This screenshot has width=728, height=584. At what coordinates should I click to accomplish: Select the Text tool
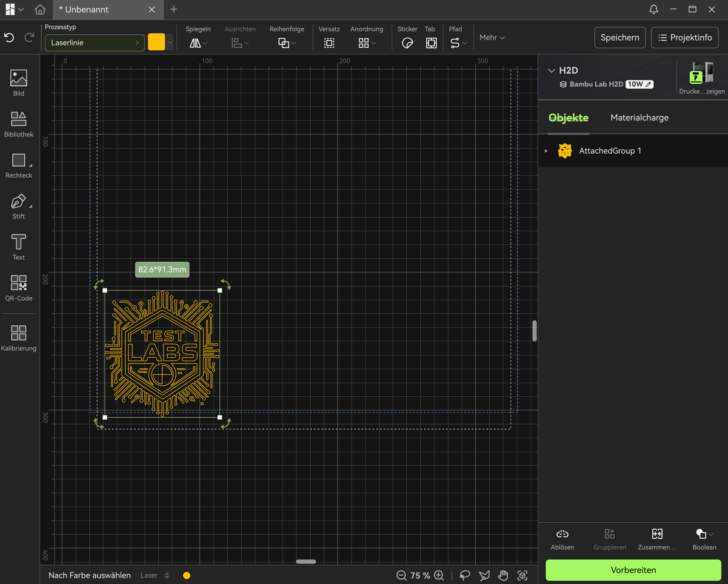pyautogui.click(x=19, y=247)
